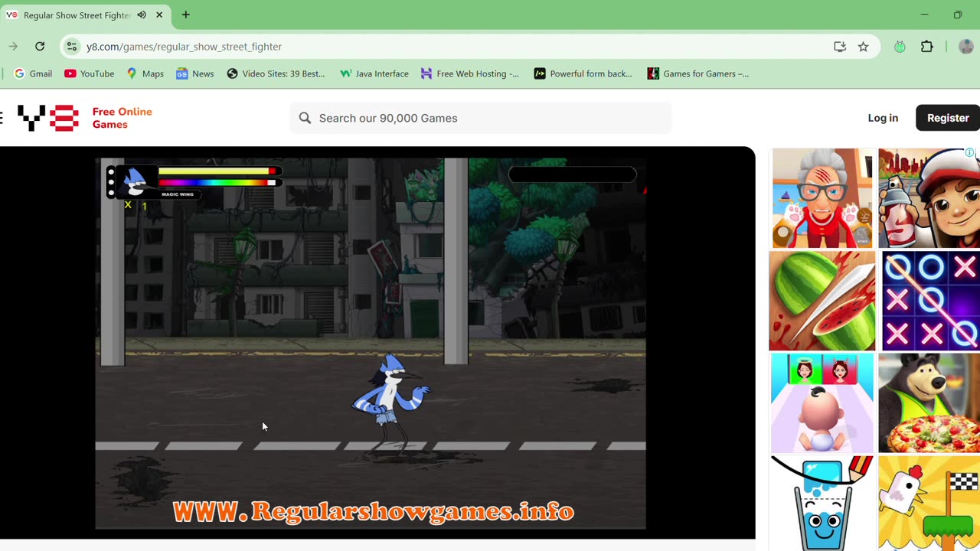Open the angry granny game thumbnail
980x551 pixels.
(x=822, y=198)
